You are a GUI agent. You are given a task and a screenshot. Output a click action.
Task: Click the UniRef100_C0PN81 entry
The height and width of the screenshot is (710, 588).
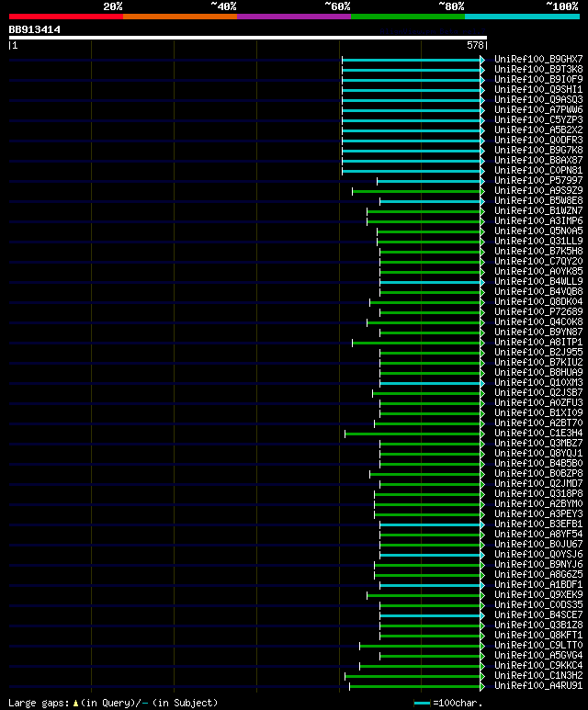538,171
